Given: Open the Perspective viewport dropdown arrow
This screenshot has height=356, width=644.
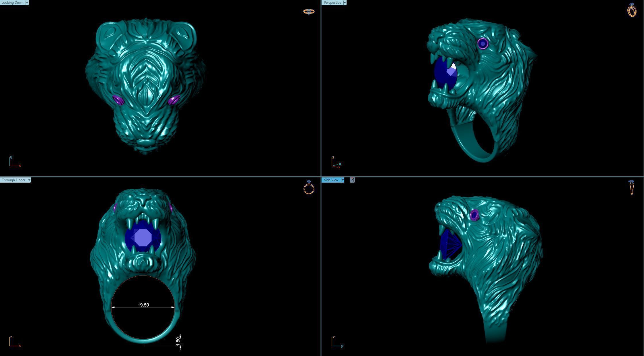Looking at the screenshot, I should pyautogui.click(x=345, y=3).
